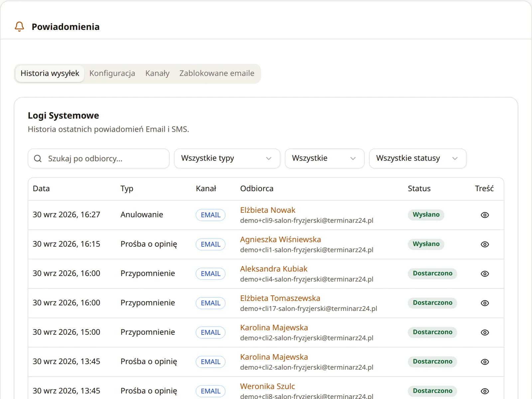The height and width of the screenshot is (399, 532).
Task: Click the magnifier icon in search field
Action: 38,159
